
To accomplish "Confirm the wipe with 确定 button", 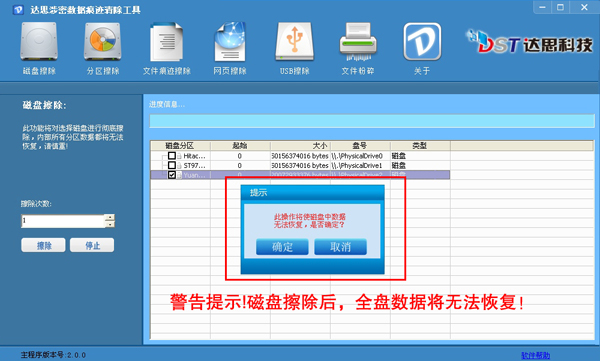I will (282, 247).
